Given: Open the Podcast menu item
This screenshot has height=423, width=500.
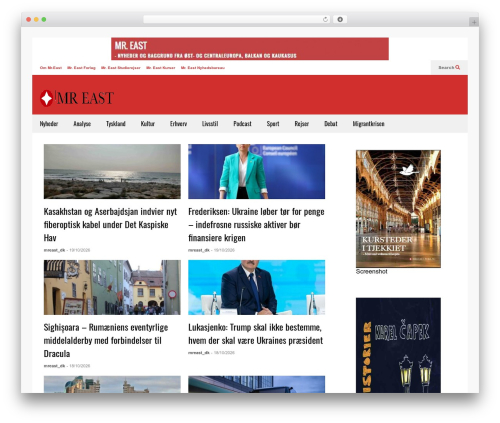Looking at the screenshot, I should coord(242,124).
